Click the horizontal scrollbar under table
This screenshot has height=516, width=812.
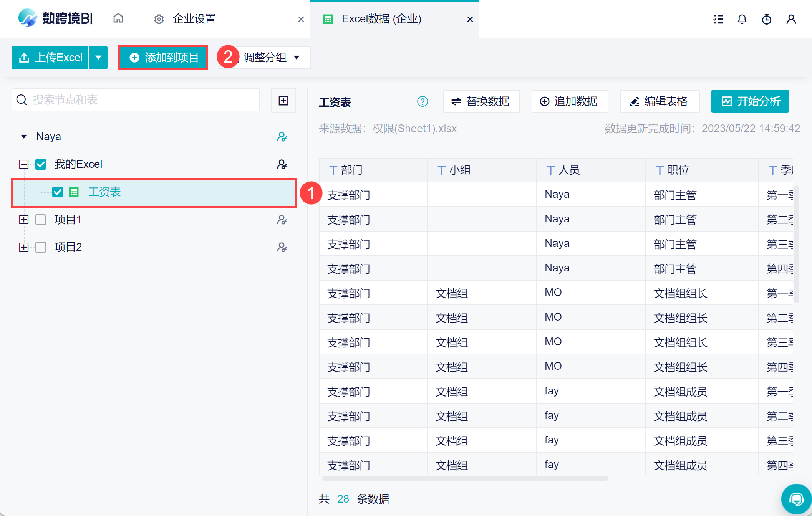point(464,478)
